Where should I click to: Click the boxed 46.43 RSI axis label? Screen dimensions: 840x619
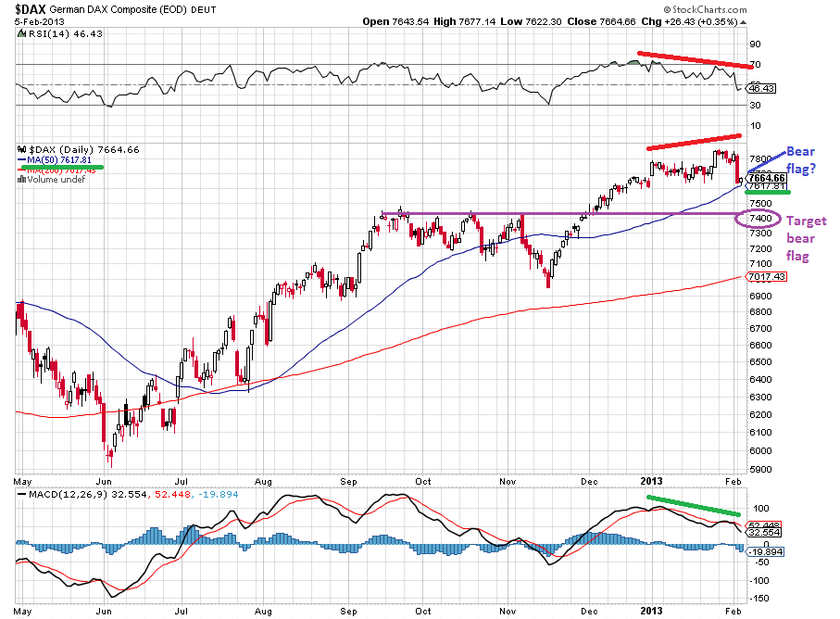pos(762,88)
